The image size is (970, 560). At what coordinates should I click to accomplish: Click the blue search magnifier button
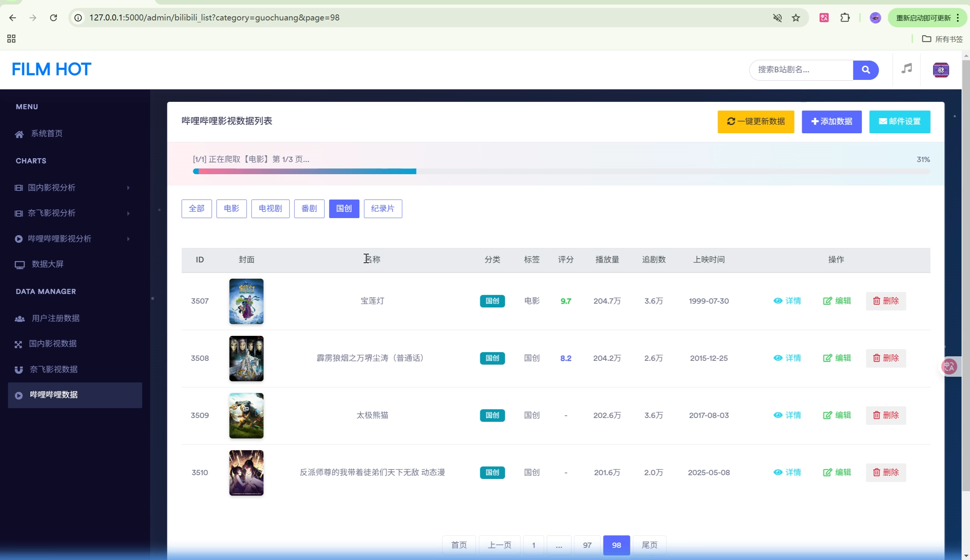(865, 70)
